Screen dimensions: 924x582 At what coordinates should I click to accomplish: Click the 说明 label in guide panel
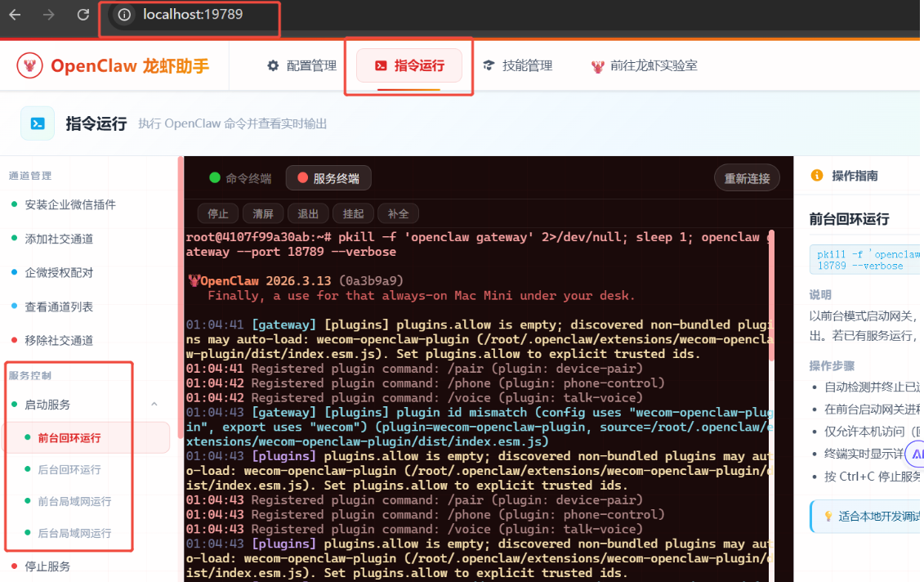click(820, 295)
